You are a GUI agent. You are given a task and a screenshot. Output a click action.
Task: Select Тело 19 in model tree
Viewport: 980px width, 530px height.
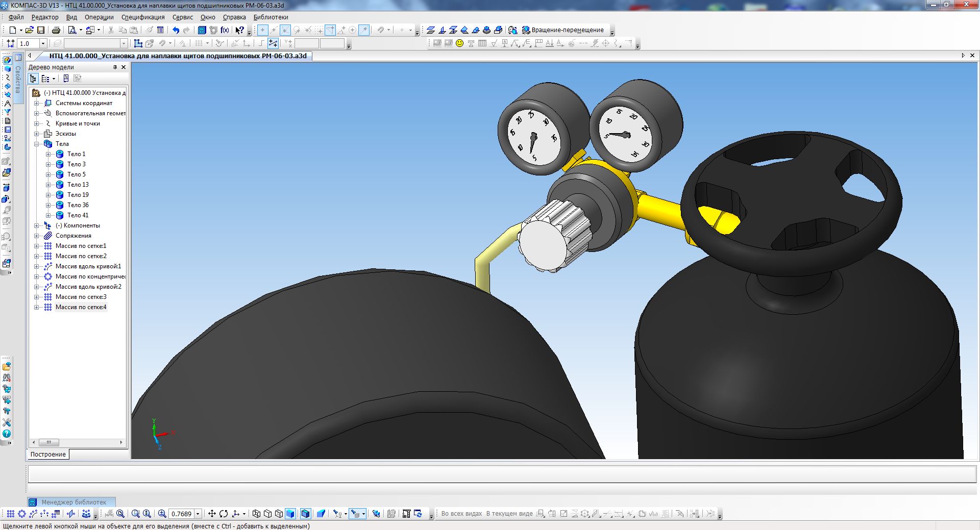click(78, 195)
